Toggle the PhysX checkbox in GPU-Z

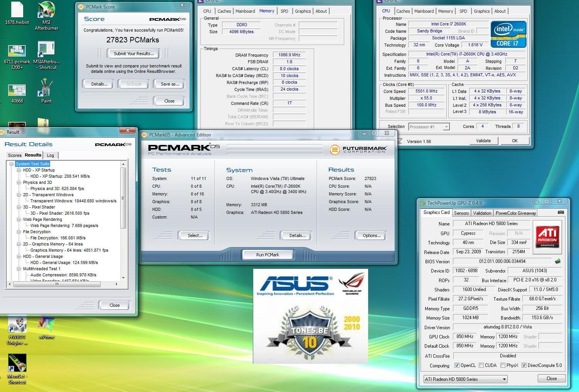pos(503,365)
